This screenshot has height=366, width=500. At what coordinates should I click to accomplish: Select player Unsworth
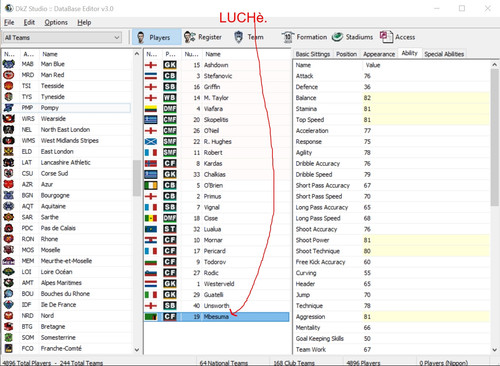(x=217, y=306)
